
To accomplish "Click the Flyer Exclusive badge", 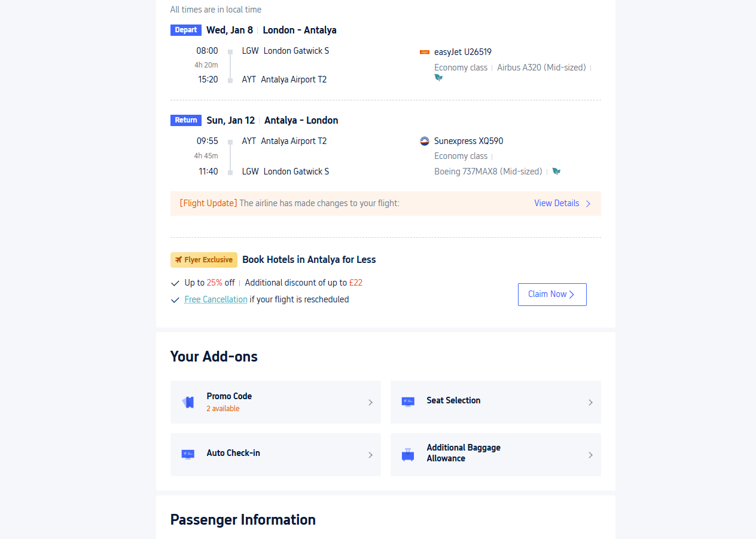I will (204, 260).
